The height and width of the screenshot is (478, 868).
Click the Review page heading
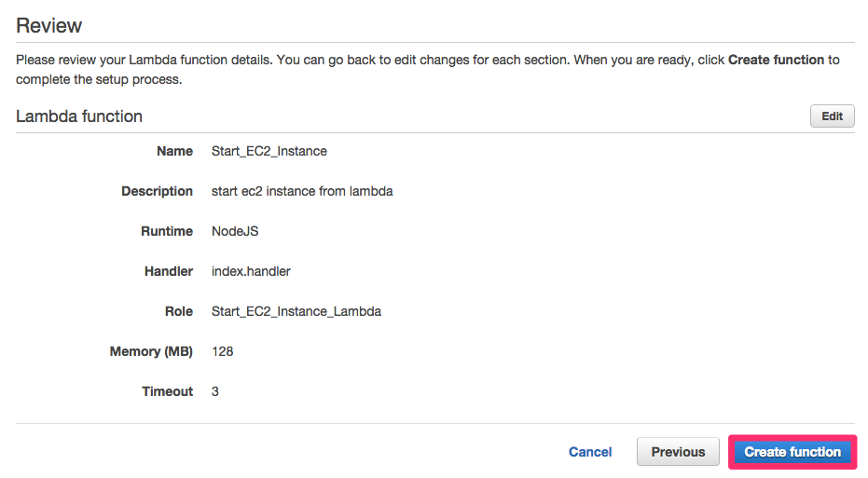[49, 26]
